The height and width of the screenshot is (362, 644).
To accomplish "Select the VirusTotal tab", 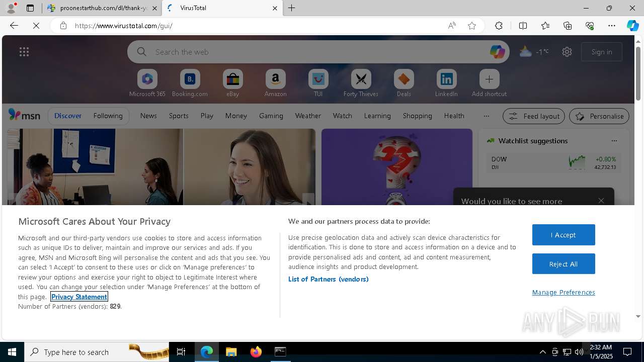I will tap(221, 8).
